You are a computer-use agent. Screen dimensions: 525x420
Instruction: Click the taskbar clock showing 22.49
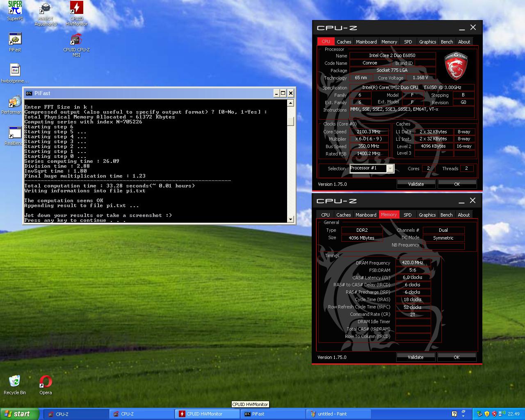[x=514, y=414]
